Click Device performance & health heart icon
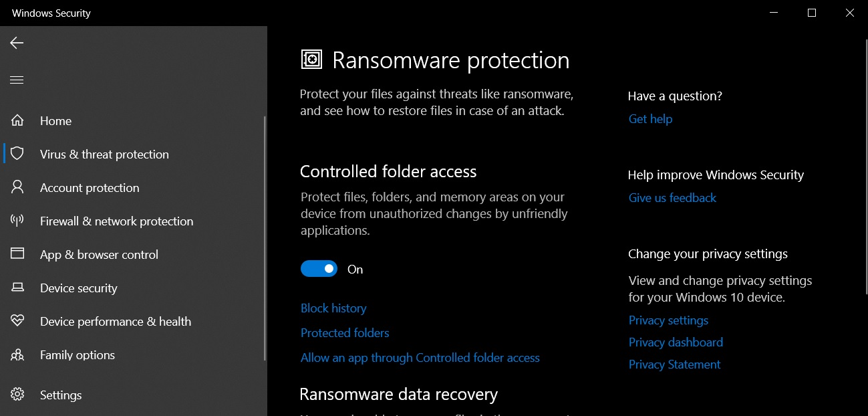Image resolution: width=868 pixels, height=416 pixels. [17, 321]
